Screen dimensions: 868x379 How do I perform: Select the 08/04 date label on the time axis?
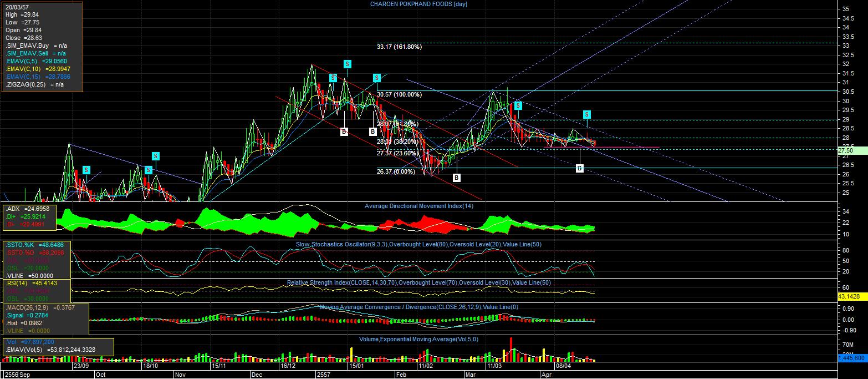563,366
